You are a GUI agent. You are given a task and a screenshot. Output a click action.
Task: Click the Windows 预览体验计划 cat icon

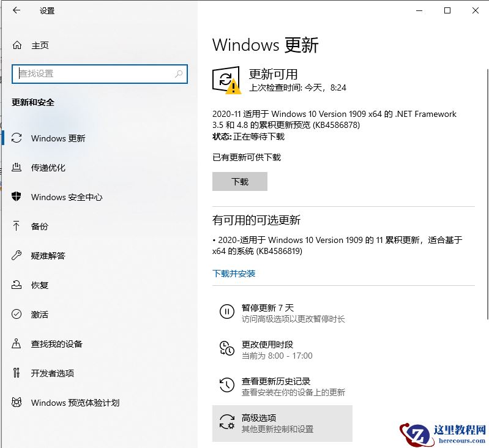click(17, 402)
